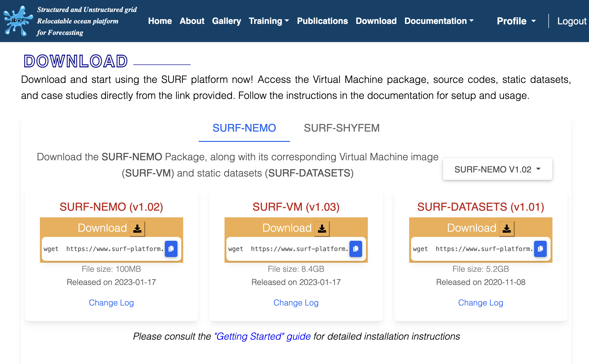Click "Released on 2020-11-08" text
Viewport: 589px width, 364px height.
tap(480, 282)
